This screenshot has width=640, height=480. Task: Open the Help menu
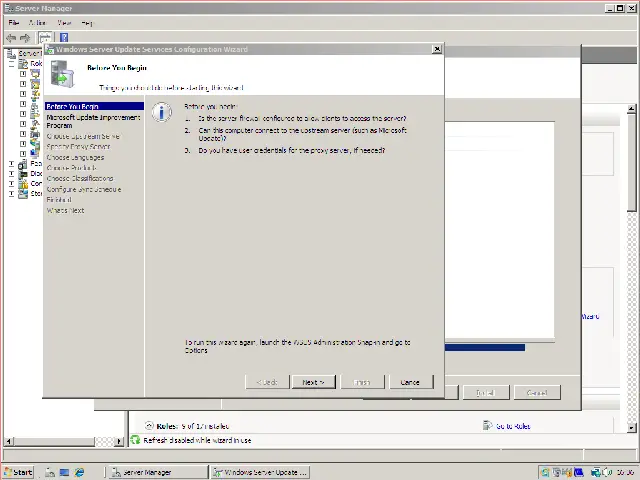click(87, 23)
